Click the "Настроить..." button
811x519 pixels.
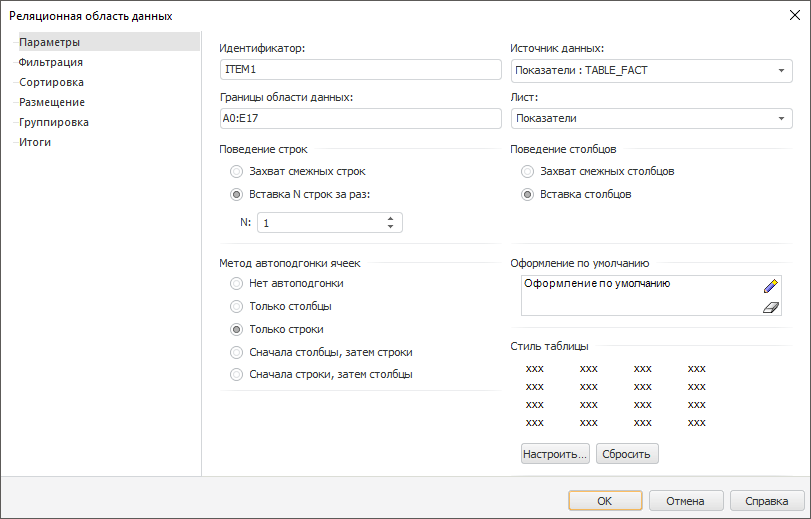pyautogui.click(x=555, y=454)
